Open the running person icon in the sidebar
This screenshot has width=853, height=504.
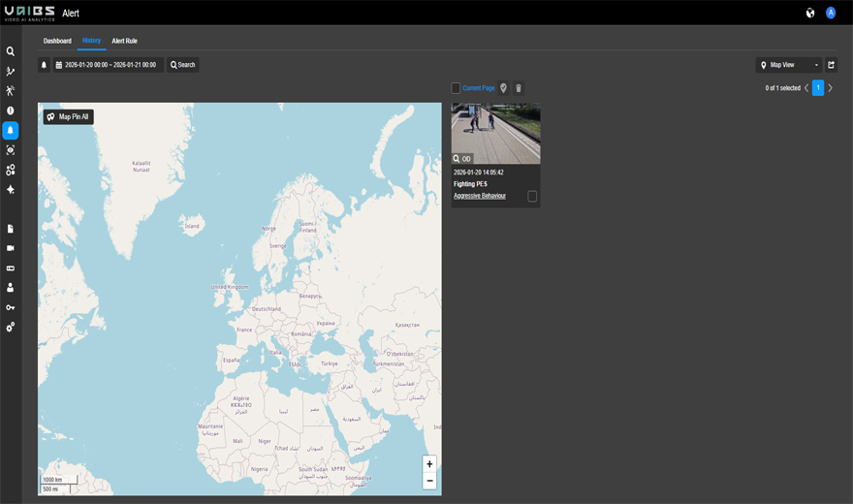(11, 91)
